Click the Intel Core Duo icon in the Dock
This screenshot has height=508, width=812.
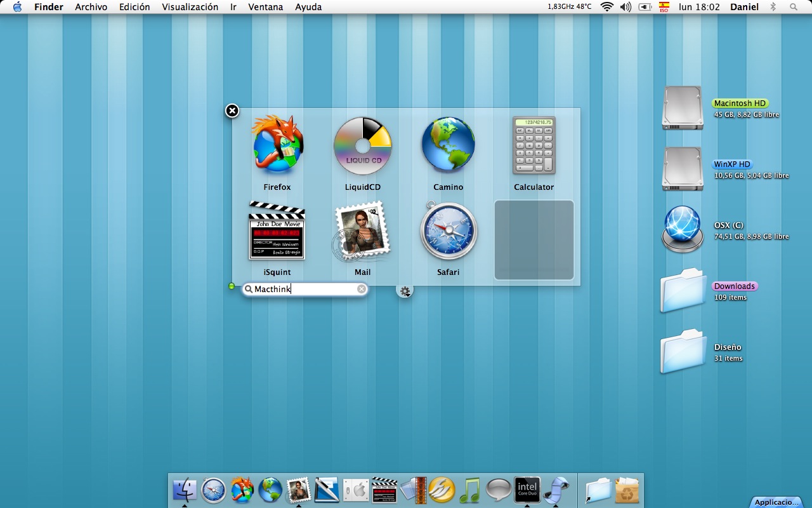coord(527,490)
